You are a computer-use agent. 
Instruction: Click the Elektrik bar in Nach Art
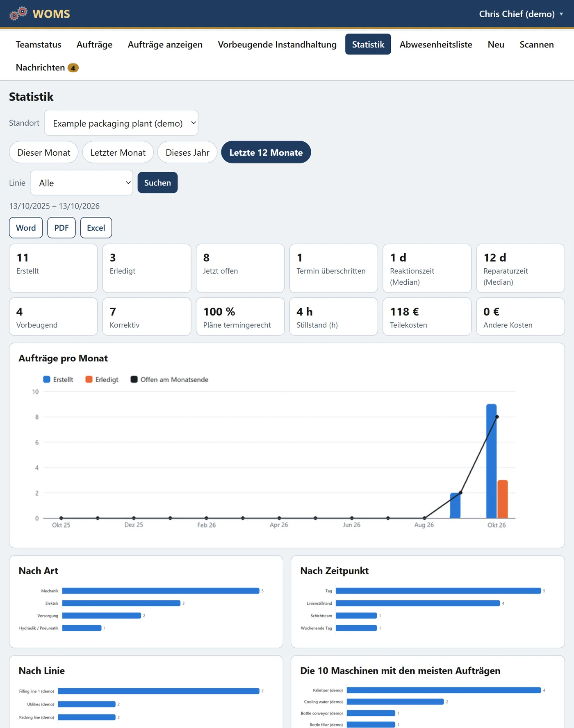click(121, 603)
